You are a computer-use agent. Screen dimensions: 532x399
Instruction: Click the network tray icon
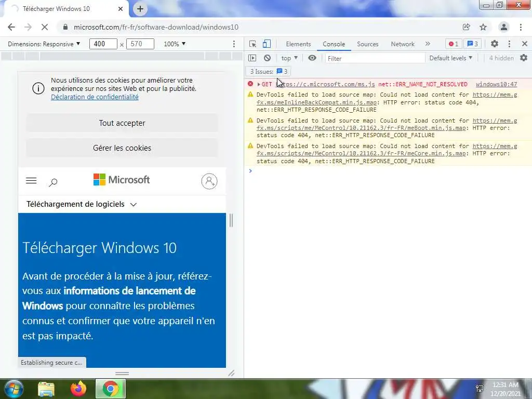pyautogui.click(x=480, y=389)
